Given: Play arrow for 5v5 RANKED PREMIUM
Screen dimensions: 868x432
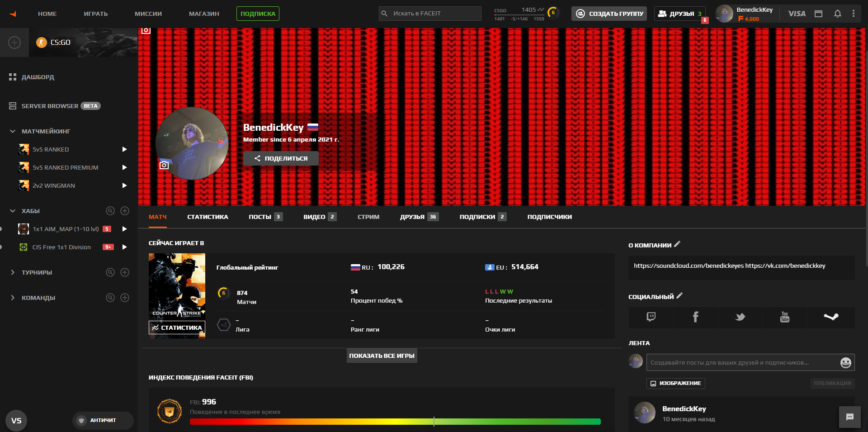Looking at the screenshot, I should point(124,167).
